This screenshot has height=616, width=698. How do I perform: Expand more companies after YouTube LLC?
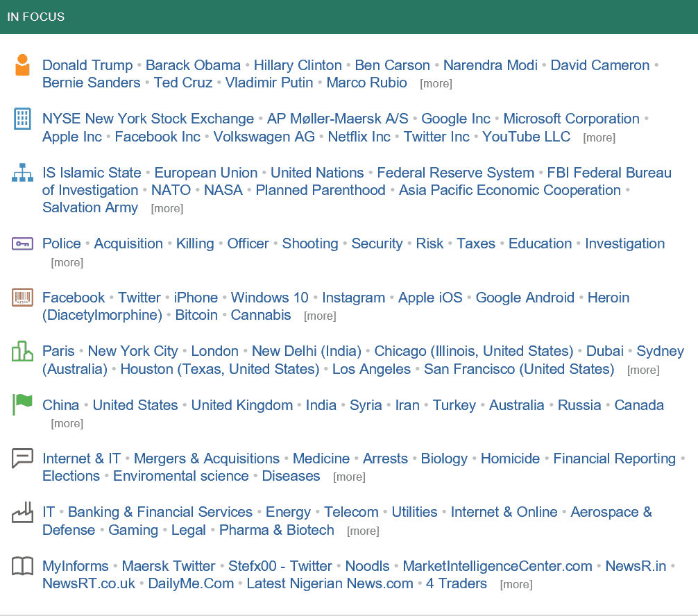click(599, 137)
